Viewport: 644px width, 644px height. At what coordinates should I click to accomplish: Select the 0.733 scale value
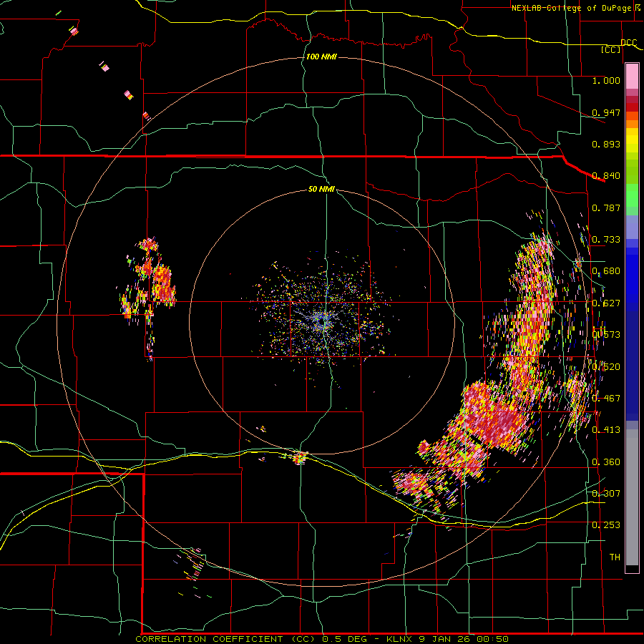click(606, 239)
